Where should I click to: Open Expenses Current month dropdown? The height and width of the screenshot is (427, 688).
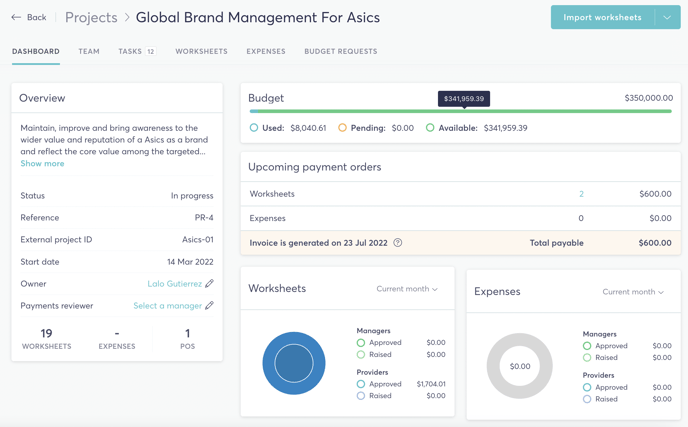(633, 292)
